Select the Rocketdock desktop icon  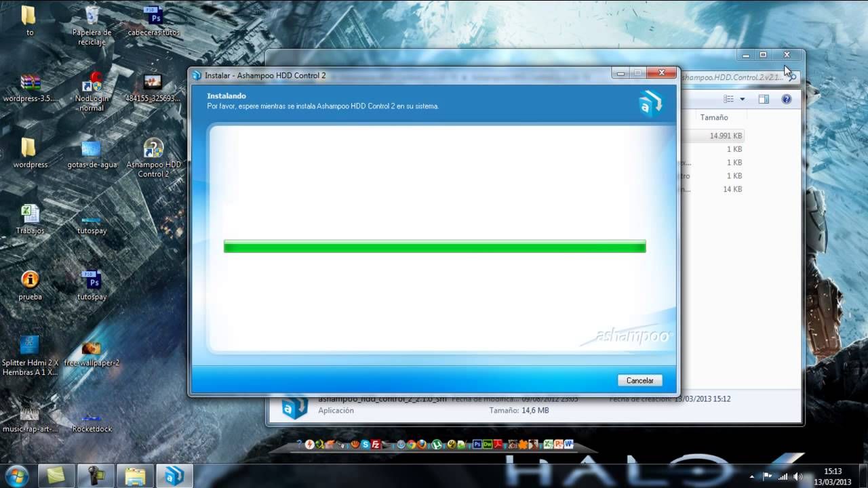tap(92, 418)
